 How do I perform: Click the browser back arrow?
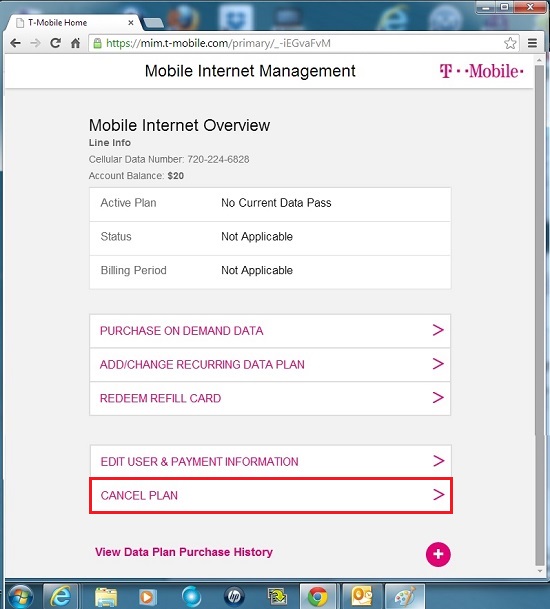(x=15, y=43)
